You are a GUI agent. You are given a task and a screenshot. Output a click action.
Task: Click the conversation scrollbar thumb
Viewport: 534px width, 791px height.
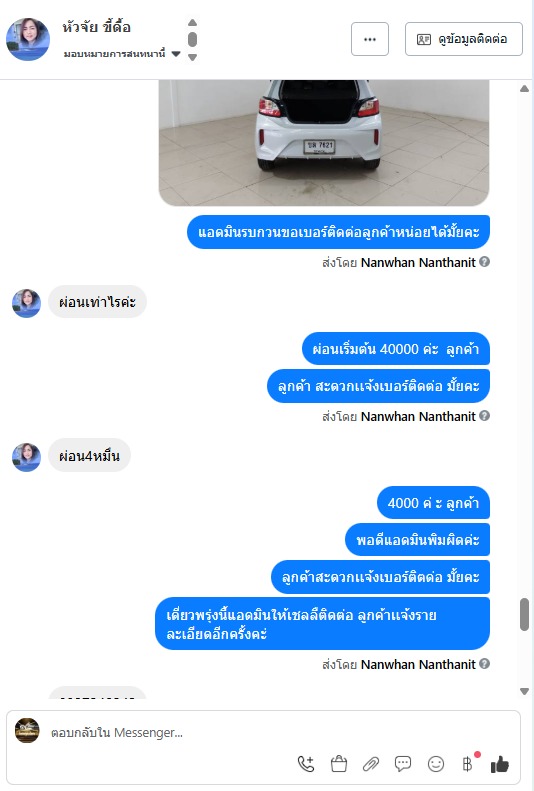[524, 614]
